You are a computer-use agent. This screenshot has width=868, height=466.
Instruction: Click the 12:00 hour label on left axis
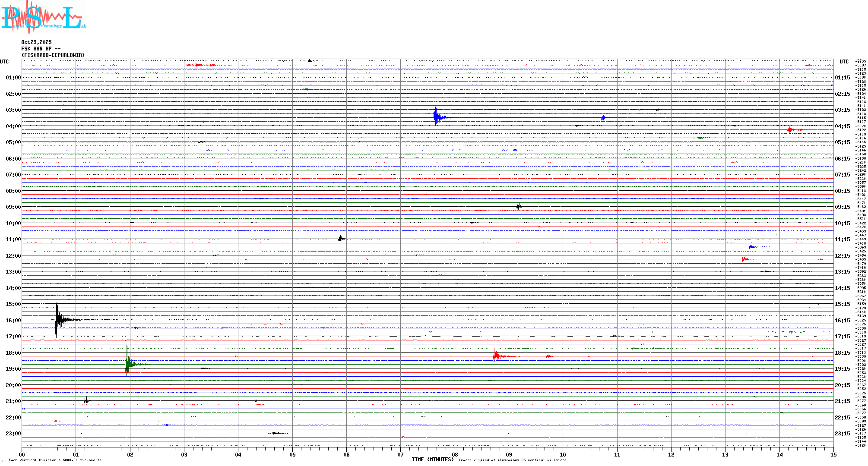point(13,256)
